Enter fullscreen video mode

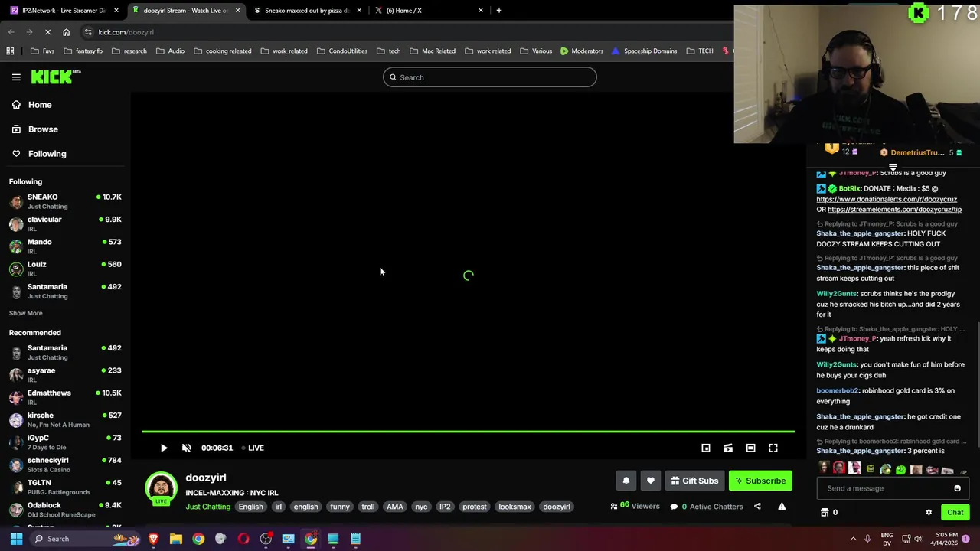pyautogui.click(x=773, y=448)
